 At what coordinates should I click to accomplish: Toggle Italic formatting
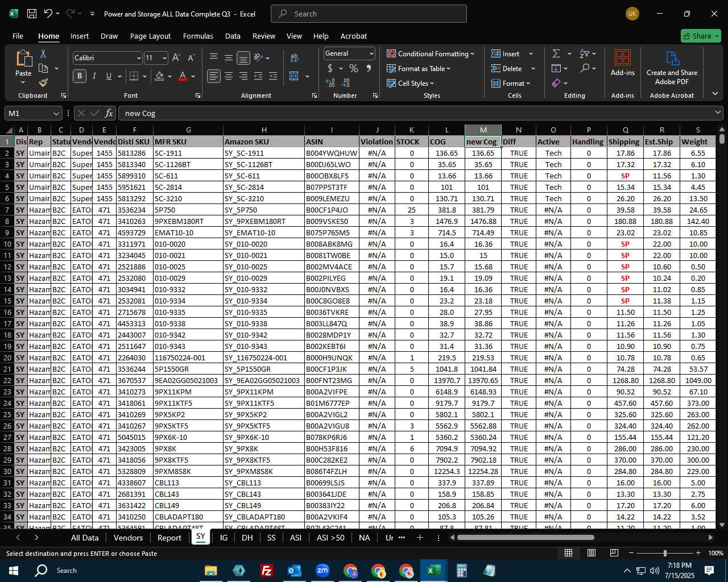click(94, 76)
